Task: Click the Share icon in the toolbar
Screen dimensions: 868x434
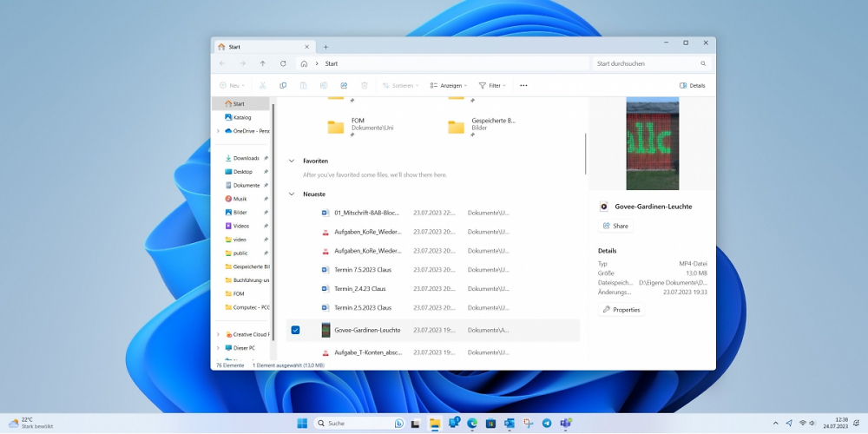Action: [x=344, y=86]
